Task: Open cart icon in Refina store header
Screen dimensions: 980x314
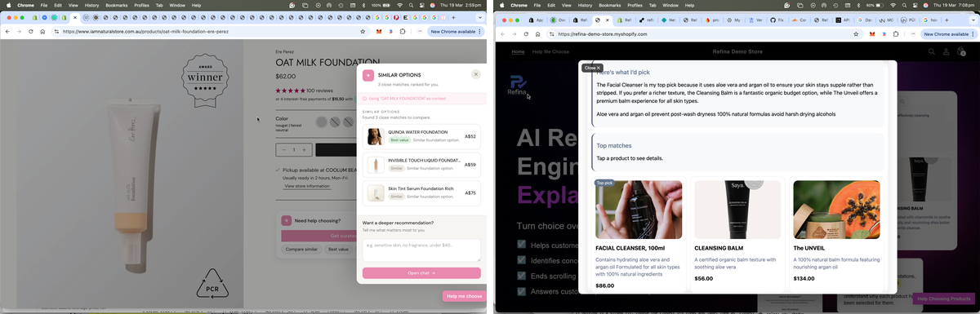Action: coord(961,51)
